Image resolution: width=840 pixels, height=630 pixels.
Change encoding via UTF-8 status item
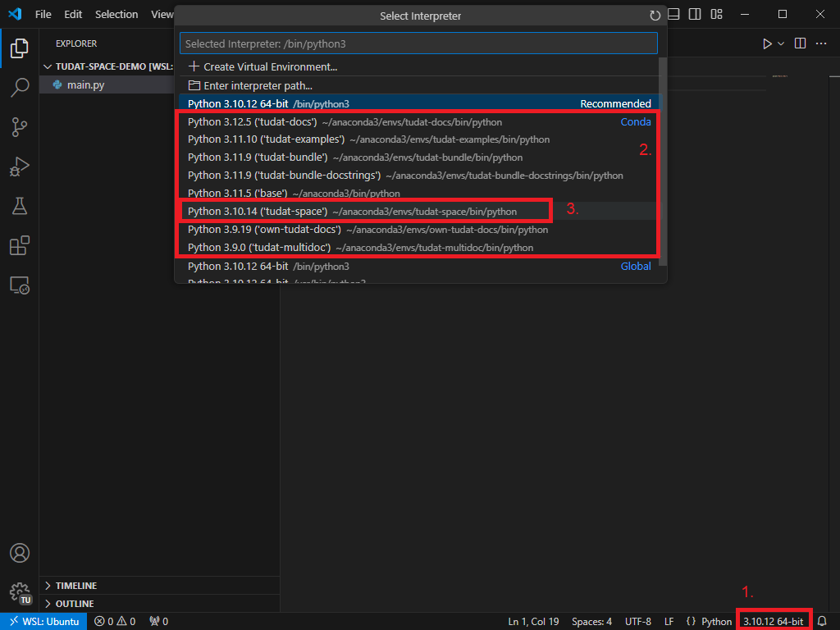pos(638,622)
